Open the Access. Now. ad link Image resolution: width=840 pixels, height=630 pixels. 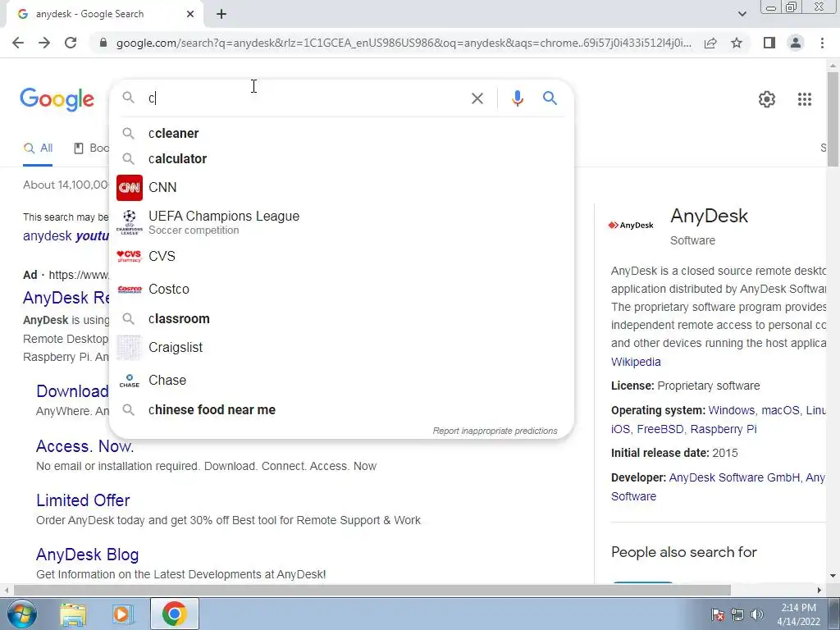point(84,445)
